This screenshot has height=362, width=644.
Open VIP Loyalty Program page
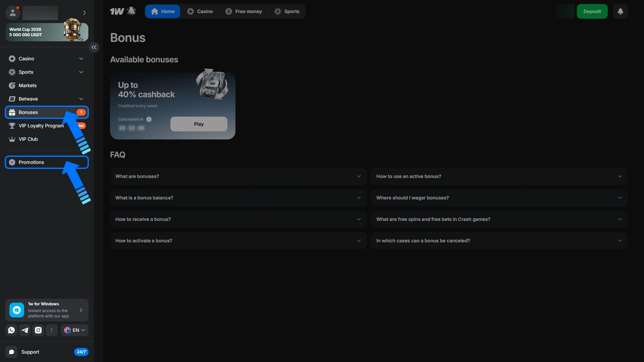pos(47,126)
